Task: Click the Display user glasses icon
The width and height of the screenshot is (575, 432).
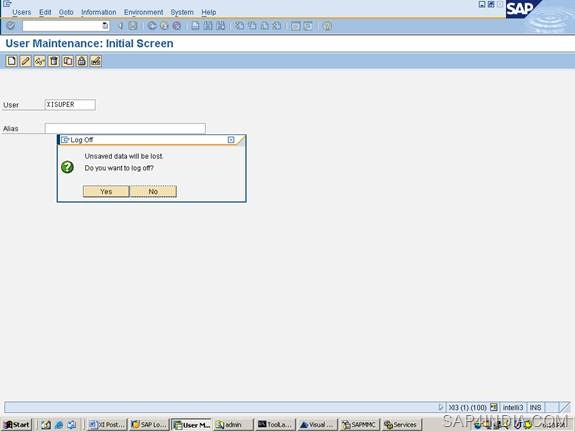Action: [40, 61]
